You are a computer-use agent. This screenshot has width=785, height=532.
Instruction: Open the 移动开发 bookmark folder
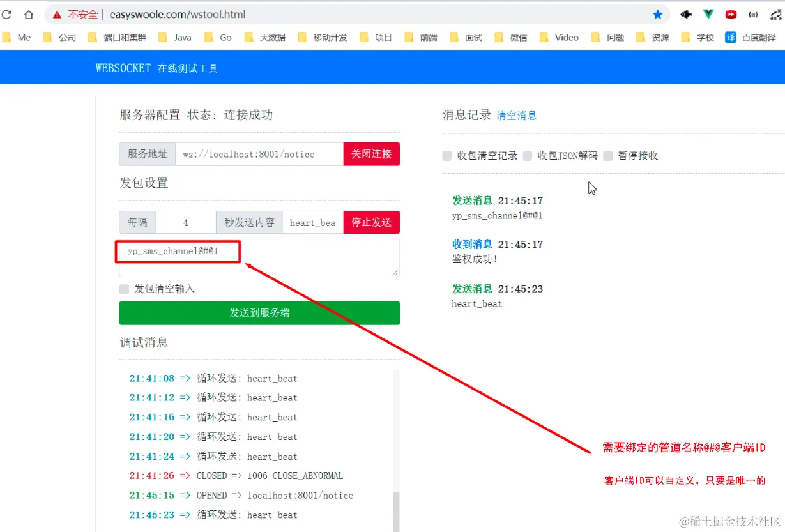323,38
